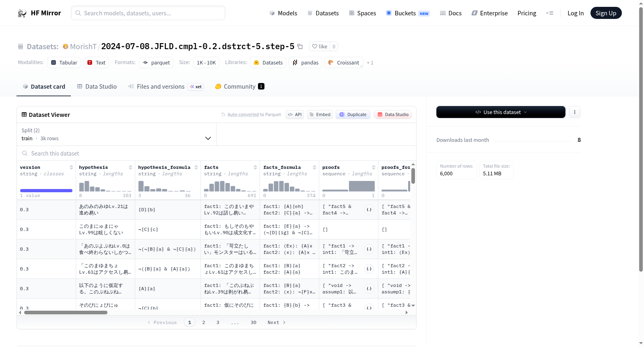Screen dimensions: 644x347
Task: Open Enterprise in top navigation
Action: [x=490, y=13]
